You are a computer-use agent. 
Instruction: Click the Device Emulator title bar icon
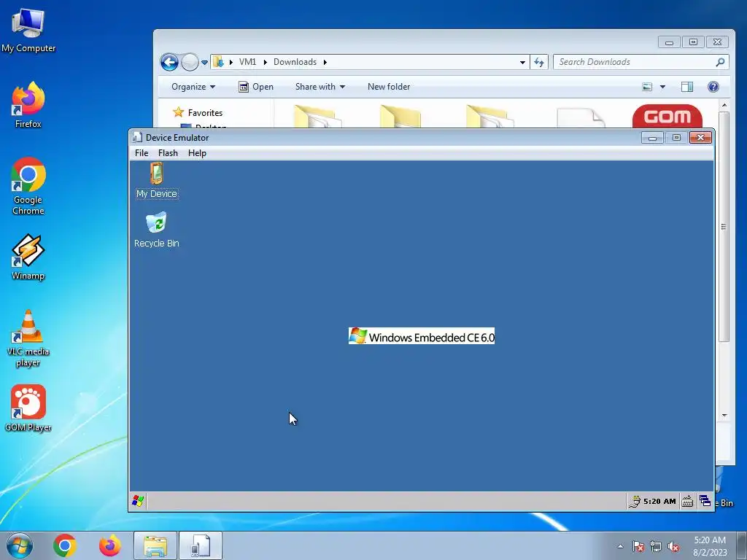[x=137, y=138]
